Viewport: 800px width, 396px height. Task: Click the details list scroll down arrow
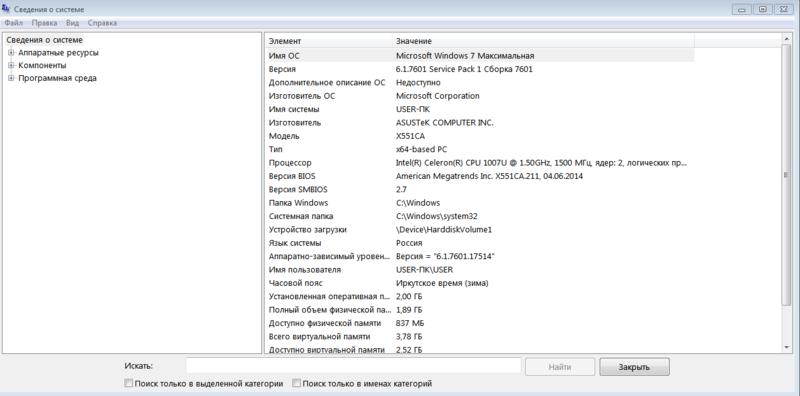(786, 347)
